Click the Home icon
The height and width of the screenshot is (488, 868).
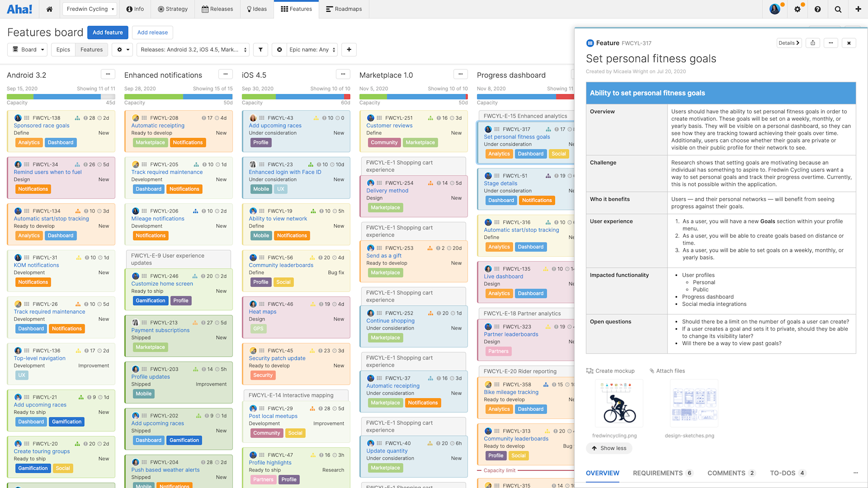49,9
